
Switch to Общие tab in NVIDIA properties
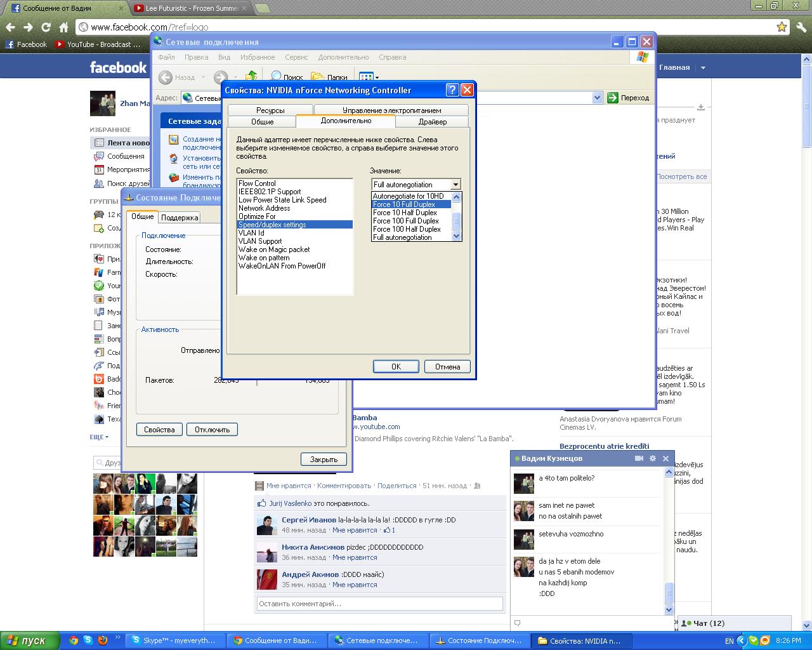coord(262,121)
